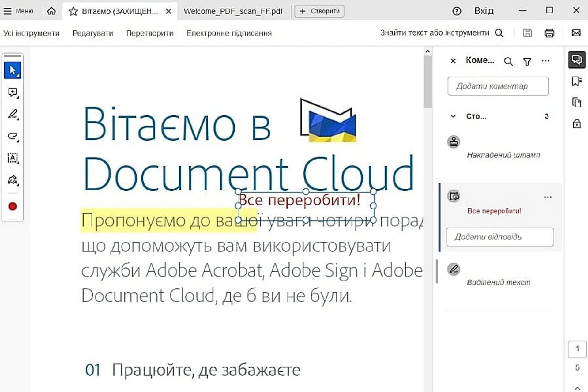The height and width of the screenshot is (392, 588).
Task: Toggle the comments pane icon
Action: pos(577,59)
